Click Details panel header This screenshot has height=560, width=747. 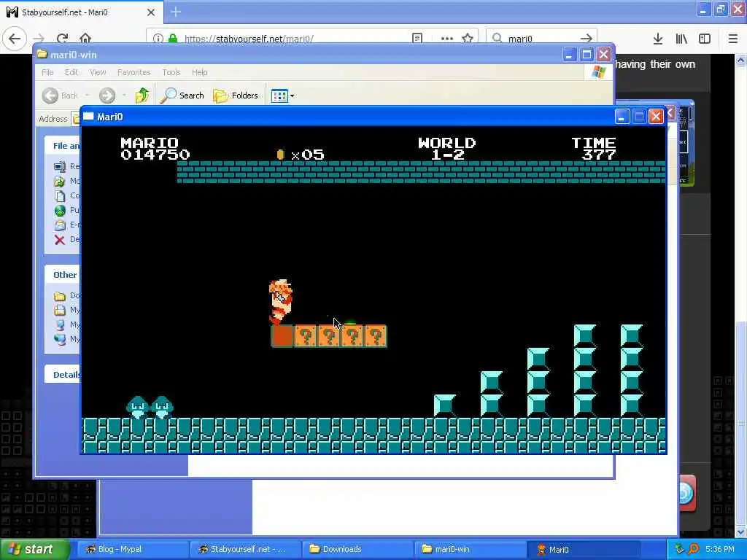click(63, 374)
